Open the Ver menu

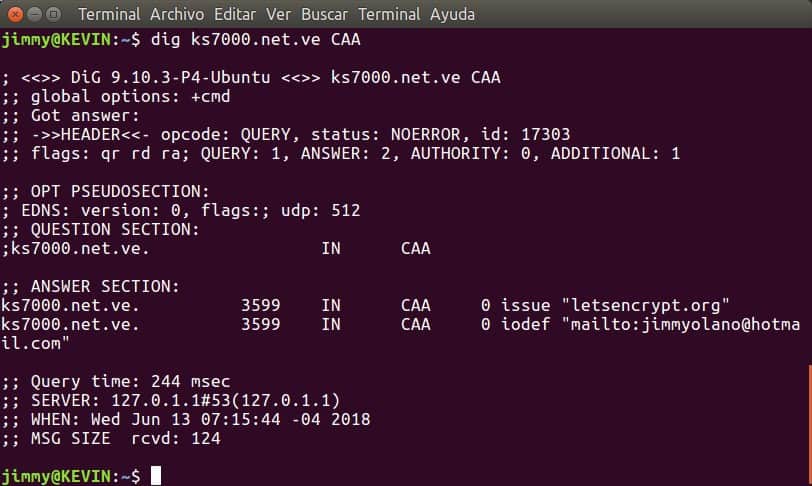click(278, 14)
